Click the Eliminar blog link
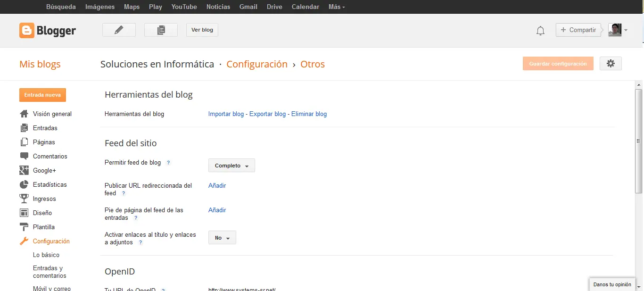Screen dimensions: 644x291 pos(309,114)
